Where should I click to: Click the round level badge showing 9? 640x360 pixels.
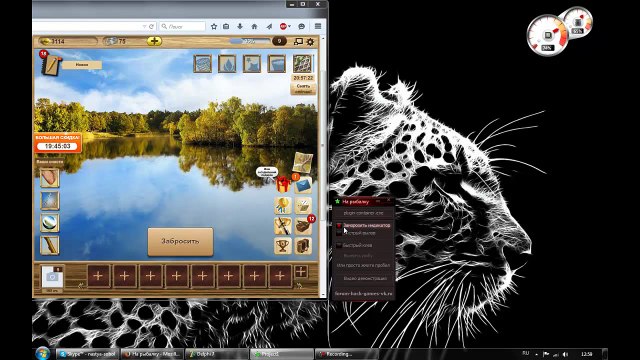tap(279, 41)
